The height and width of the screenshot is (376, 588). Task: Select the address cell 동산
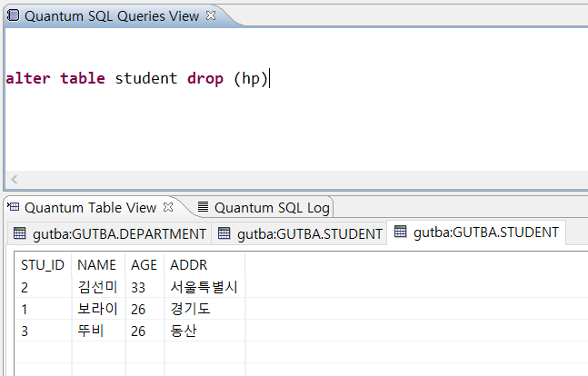pos(204,331)
